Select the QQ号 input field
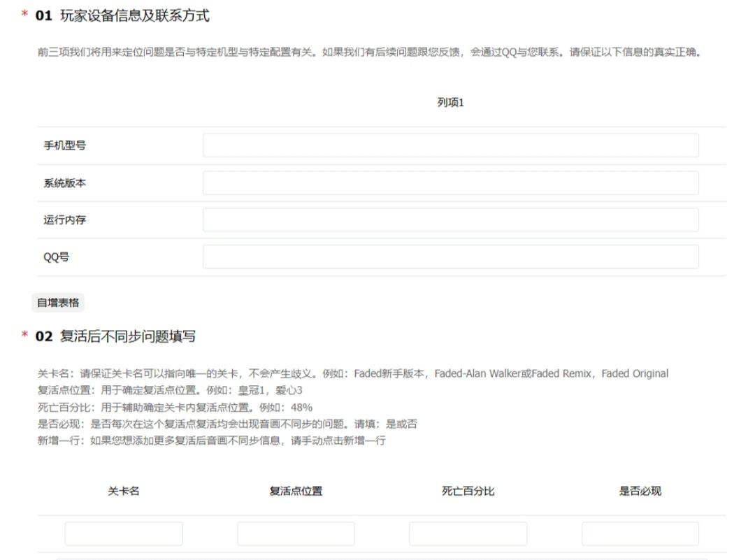 450,257
